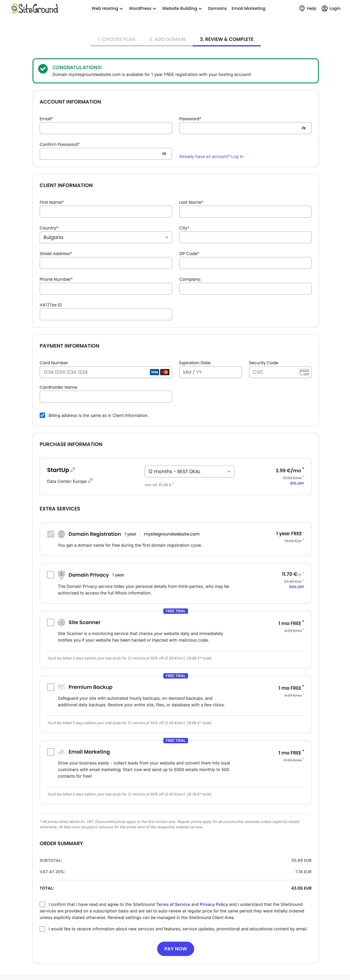Image resolution: width=350 pixels, height=980 pixels.
Task: Expand the Website Building menu
Action: (182, 8)
